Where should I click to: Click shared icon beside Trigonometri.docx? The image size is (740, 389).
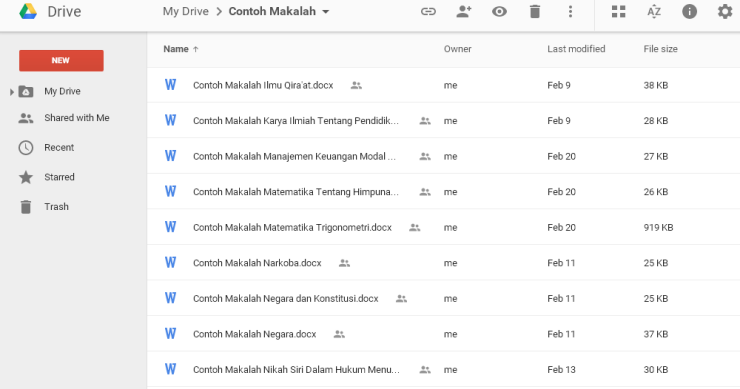point(415,228)
